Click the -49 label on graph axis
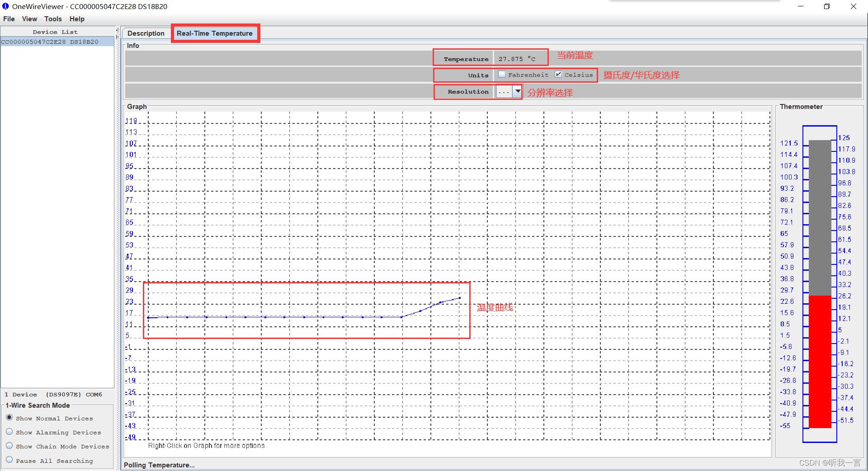 [x=131, y=437]
